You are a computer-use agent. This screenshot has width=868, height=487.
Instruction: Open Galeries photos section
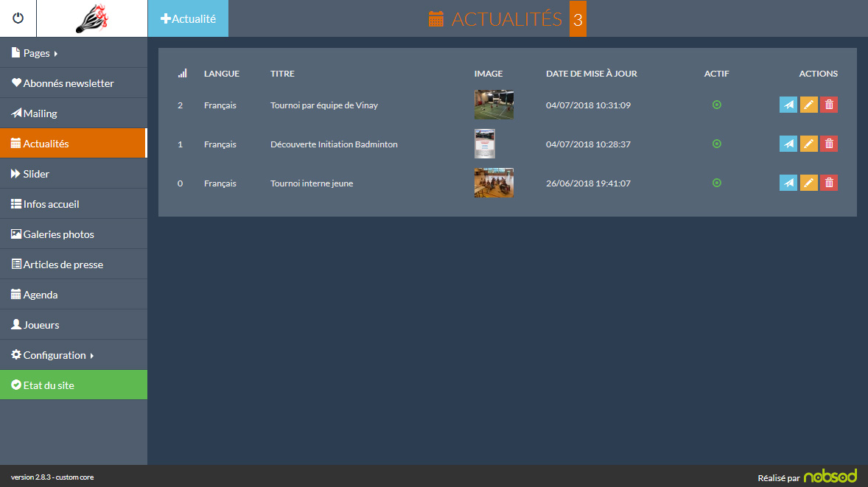pyautogui.click(x=74, y=234)
